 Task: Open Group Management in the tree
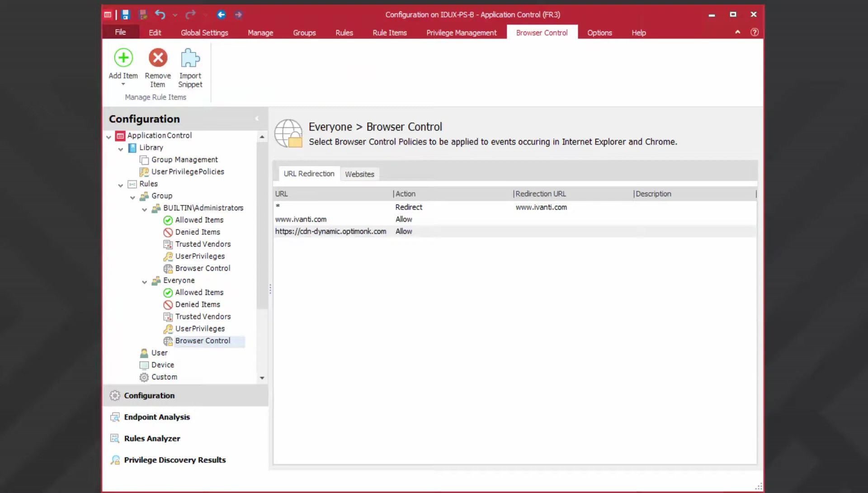point(184,160)
